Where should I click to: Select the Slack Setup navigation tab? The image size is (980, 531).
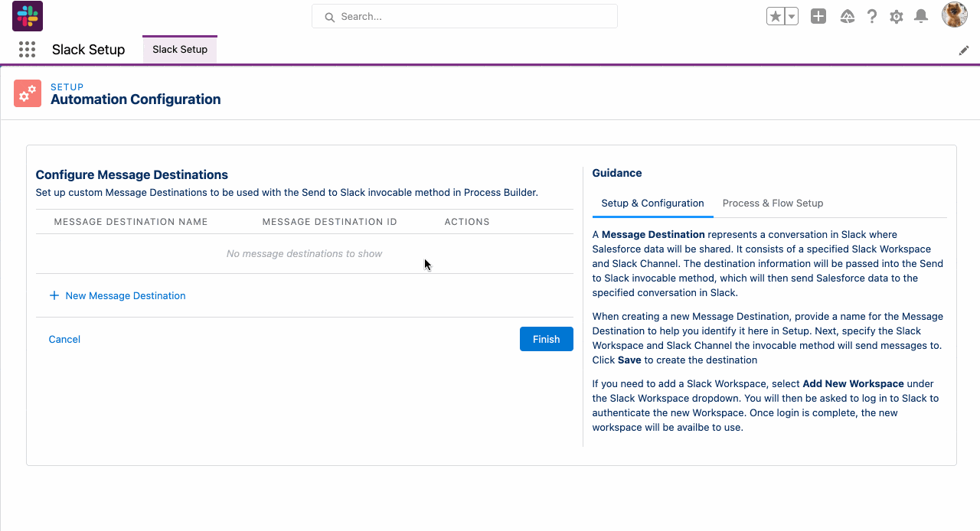(x=180, y=50)
